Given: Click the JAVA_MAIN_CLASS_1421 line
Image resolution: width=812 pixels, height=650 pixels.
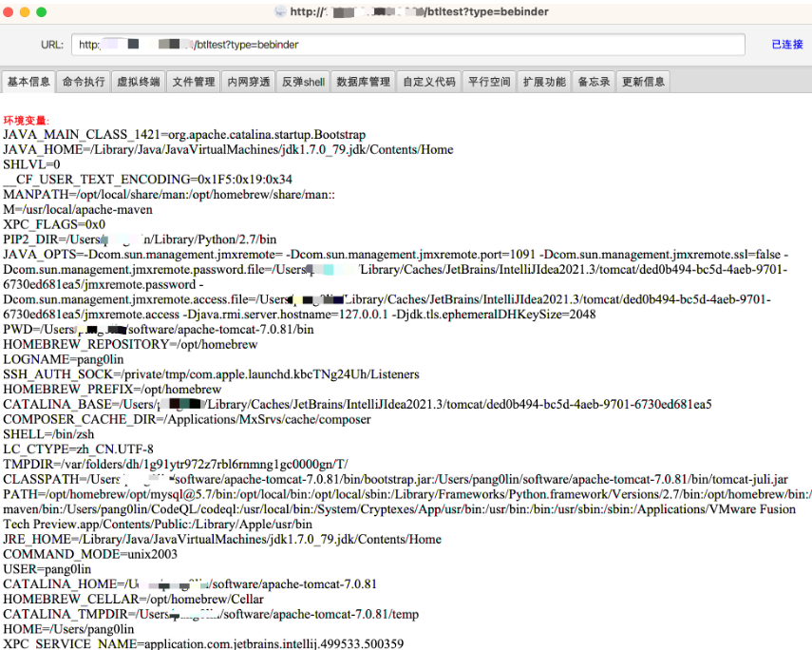Looking at the screenshot, I should point(184,135).
